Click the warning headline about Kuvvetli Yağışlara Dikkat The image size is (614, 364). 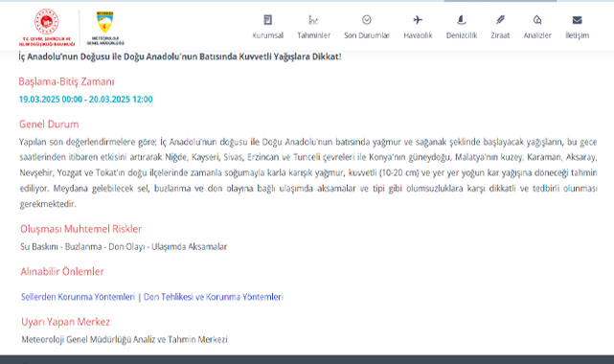[x=180, y=57]
